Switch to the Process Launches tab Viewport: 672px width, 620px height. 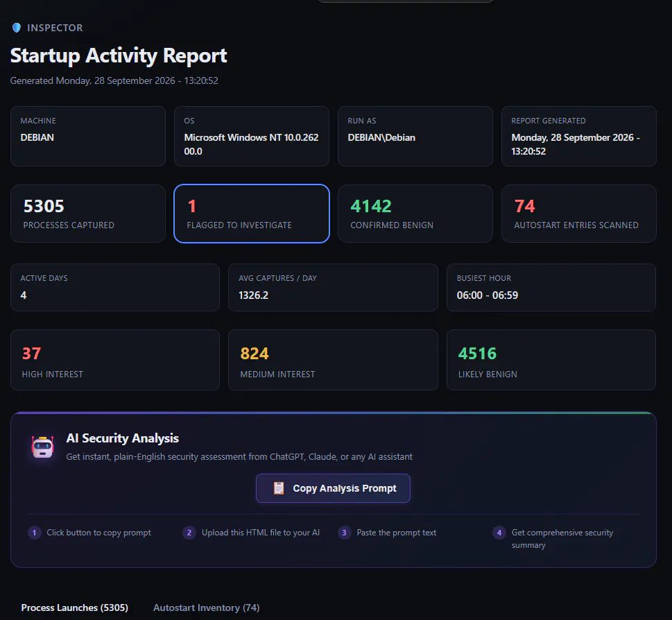click(75, 608)
